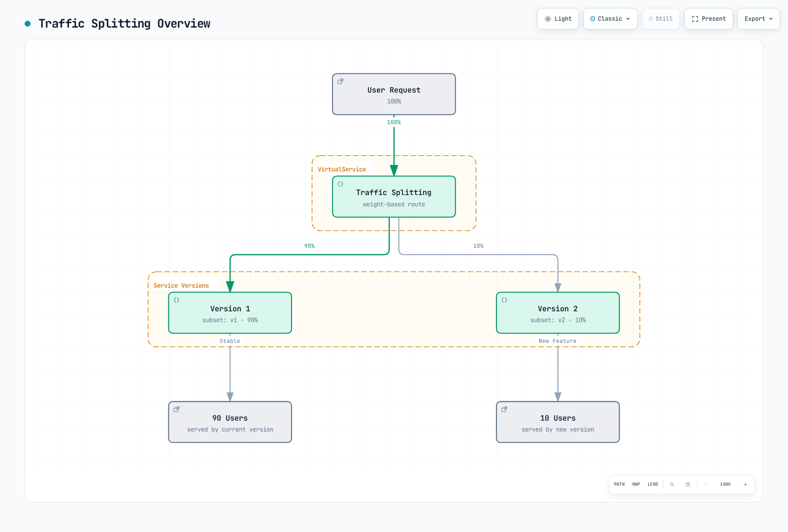Click the 10% edge label
788x532 pixels.
[x=478, y=246]
